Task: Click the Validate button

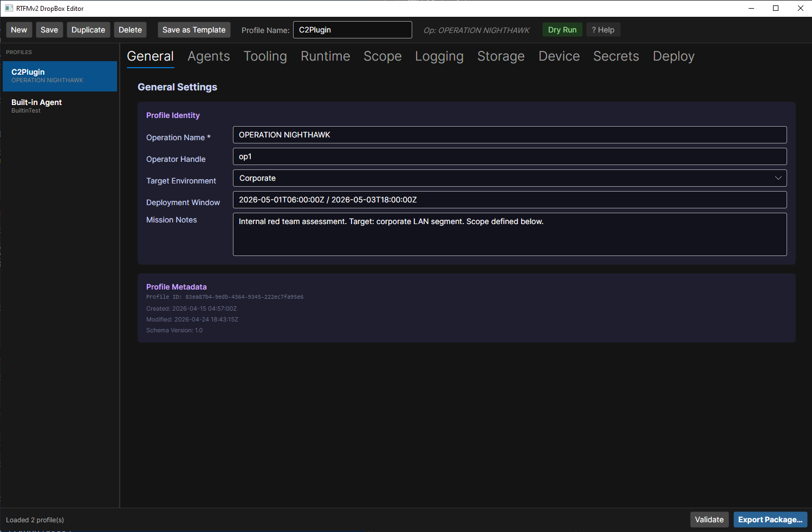Action: 709,520
